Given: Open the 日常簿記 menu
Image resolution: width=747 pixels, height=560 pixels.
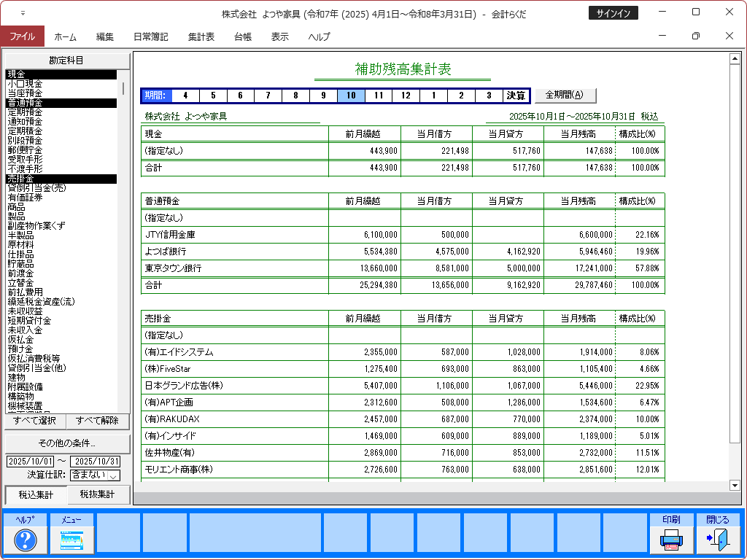Looking at the screenshot, I should click(150, 36).
